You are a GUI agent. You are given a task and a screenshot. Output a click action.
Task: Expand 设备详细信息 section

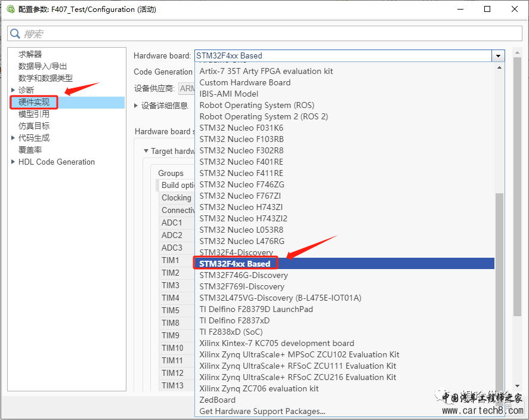[x=136, y=106]
